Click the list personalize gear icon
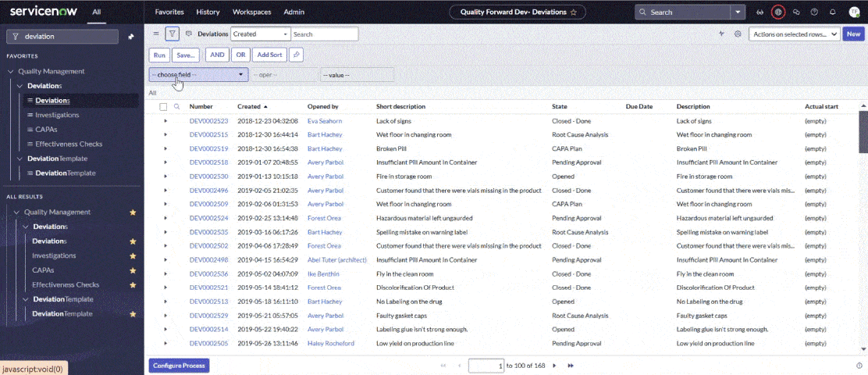868x375 pixels. pos(737,34)
